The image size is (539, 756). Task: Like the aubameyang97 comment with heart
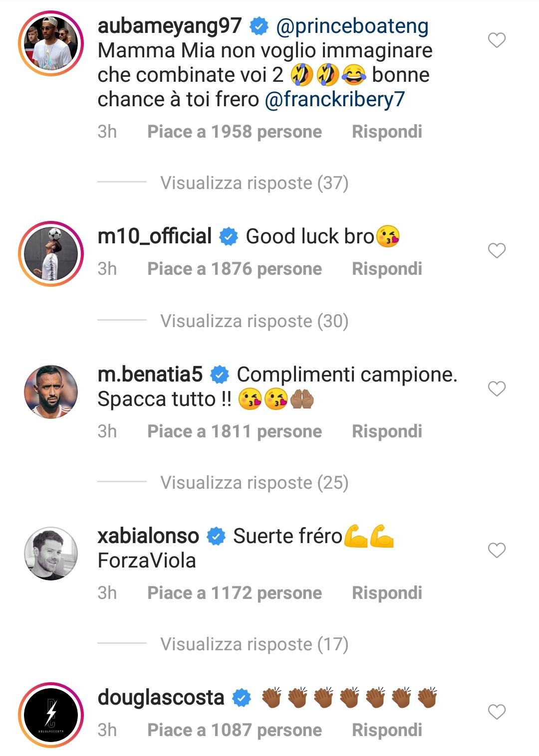[x=497, y=40]
